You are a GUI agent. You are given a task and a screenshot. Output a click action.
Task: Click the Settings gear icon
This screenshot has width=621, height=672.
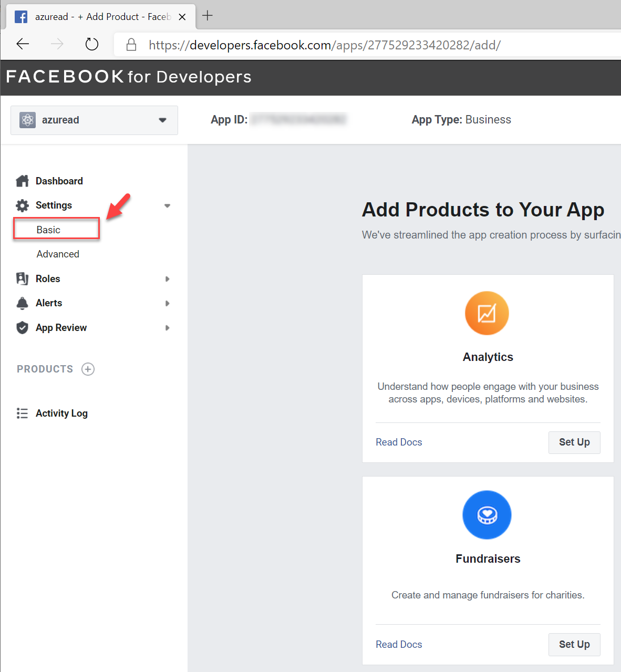[x=22, y=205]
